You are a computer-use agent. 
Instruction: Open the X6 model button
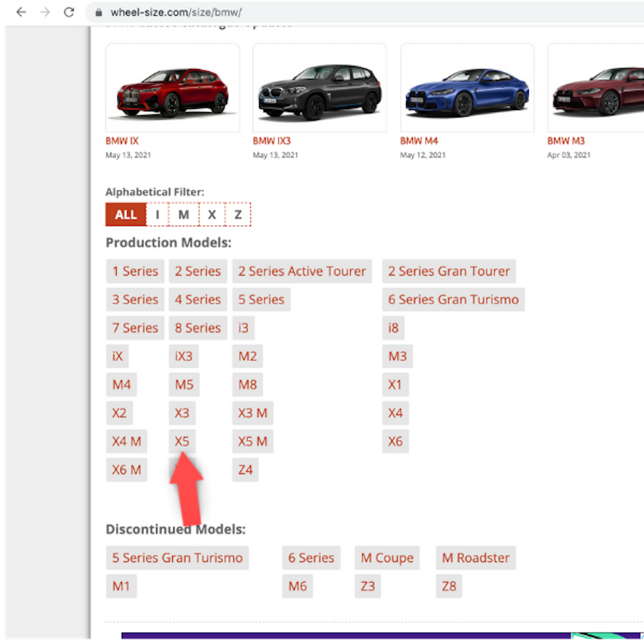(x=395, y=441)
